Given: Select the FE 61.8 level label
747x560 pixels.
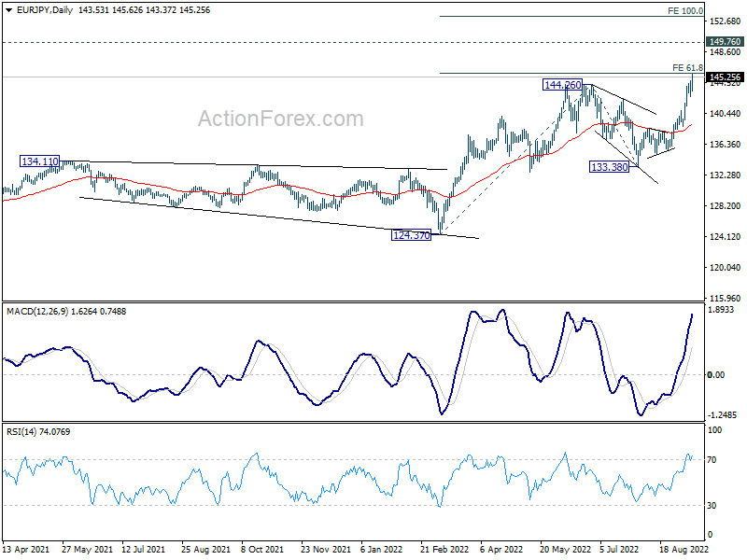Looking at the screenshot, I should [687, 67].
